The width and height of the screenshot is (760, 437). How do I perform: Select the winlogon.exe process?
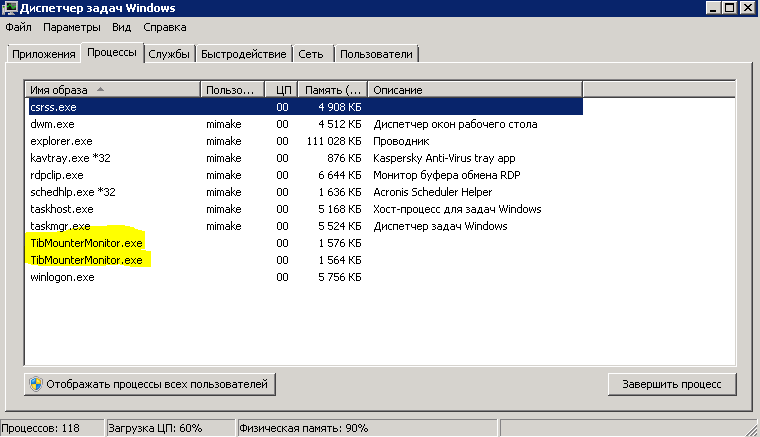click(x=304, y=277)
